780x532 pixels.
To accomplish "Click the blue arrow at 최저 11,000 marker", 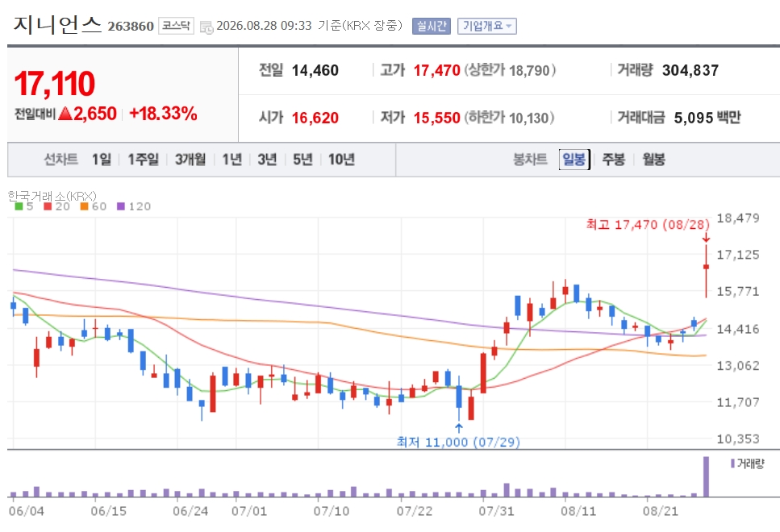I will [x=459, y=429].
